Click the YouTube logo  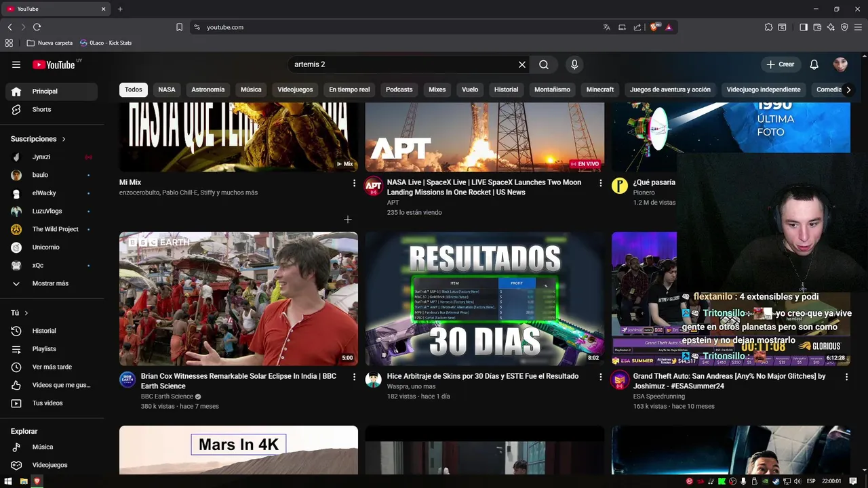[x=54, y=64]
